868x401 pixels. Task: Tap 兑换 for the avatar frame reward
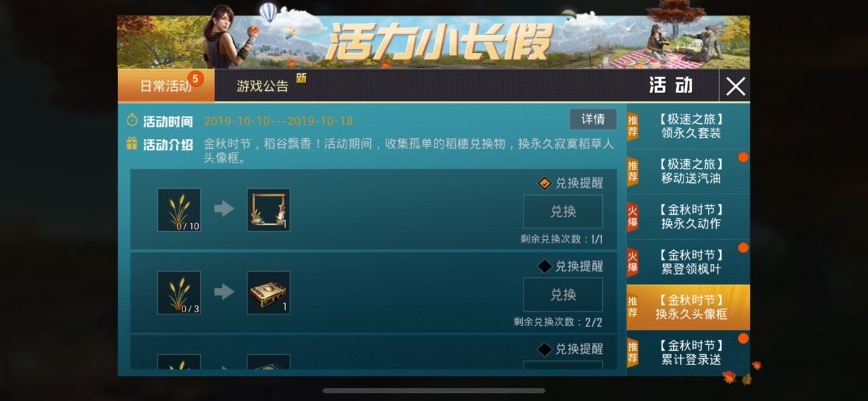(x=563, y=211)
